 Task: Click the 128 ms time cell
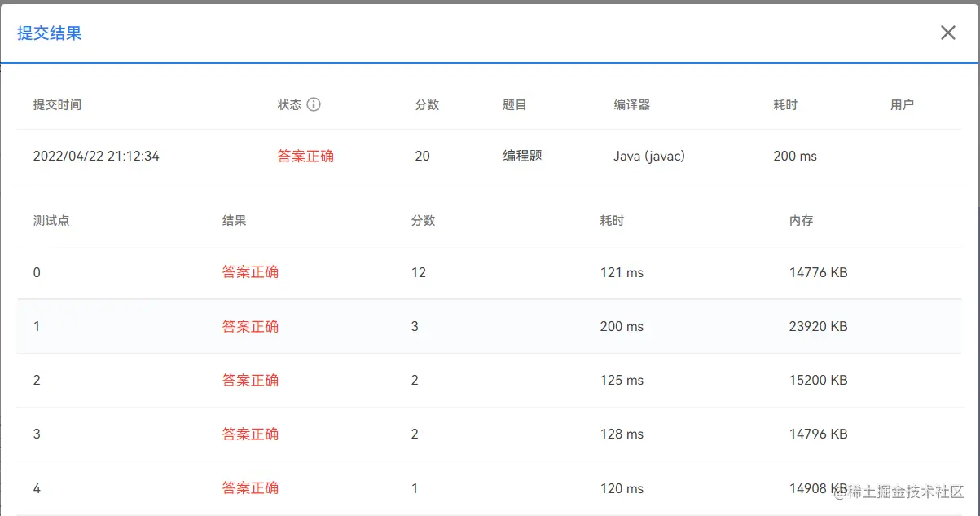(622, 434)
